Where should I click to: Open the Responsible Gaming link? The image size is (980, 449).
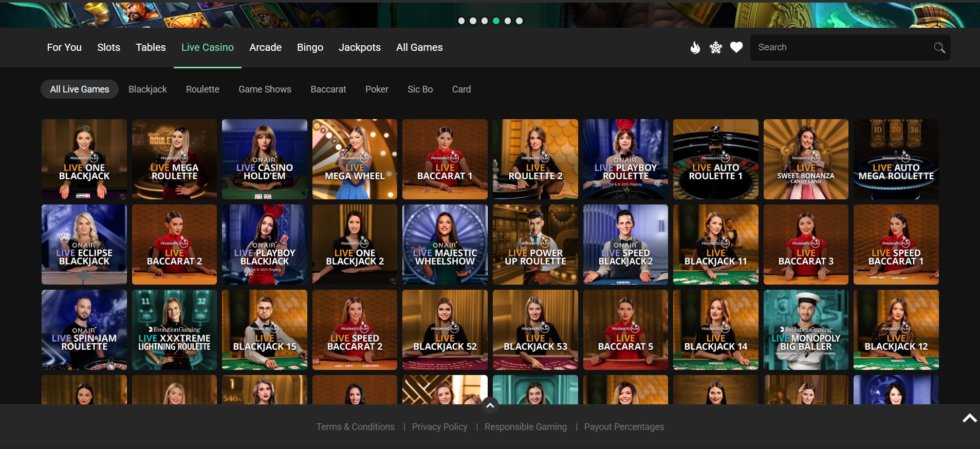[526, 427]
